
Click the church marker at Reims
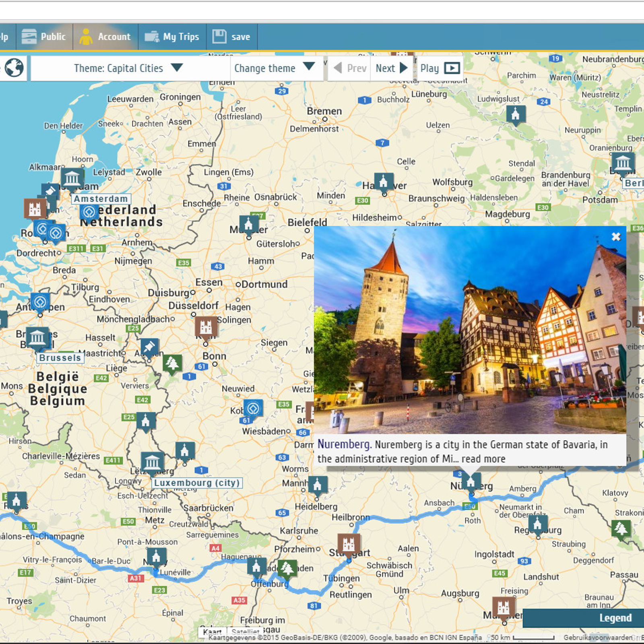coord(17,501)
